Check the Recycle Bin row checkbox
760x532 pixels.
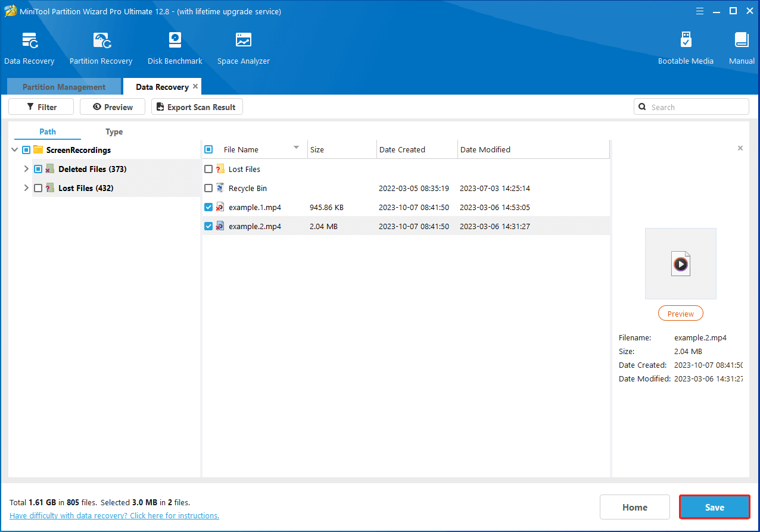(x=208, y=188)
